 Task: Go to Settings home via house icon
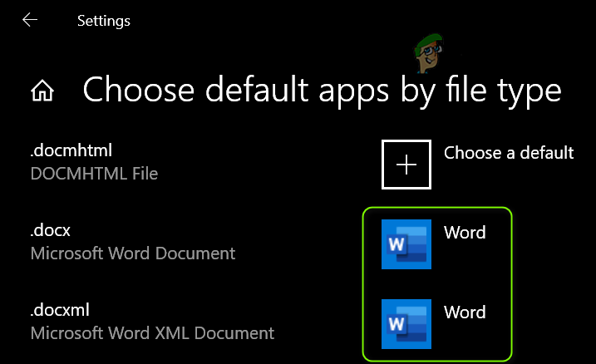click(42, 91)
